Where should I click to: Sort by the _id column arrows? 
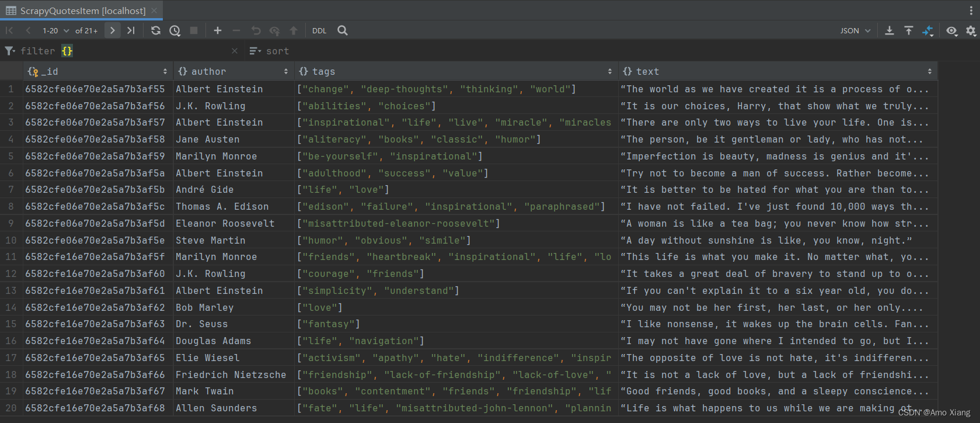coord(165,71)
